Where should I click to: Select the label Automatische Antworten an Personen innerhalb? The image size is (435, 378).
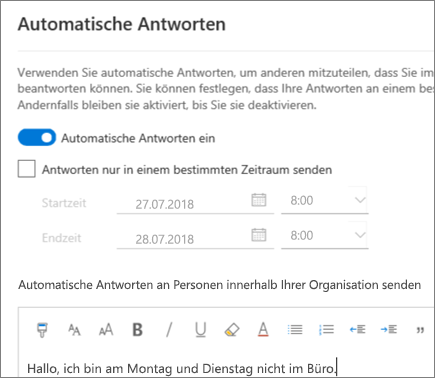coord(220,285)
